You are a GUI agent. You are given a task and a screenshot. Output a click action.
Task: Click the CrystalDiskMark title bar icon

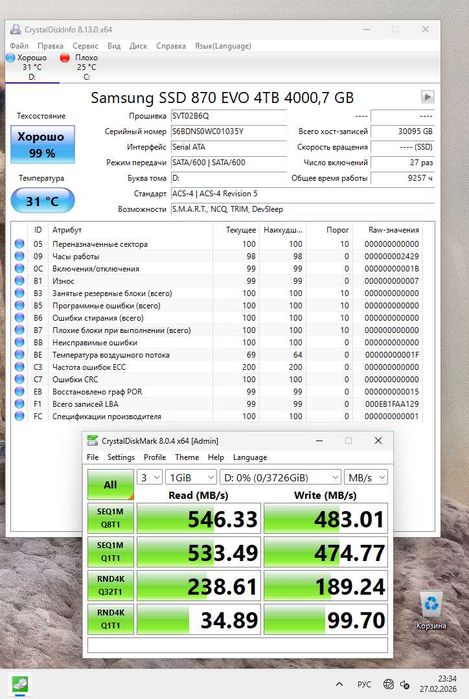(93, 441)
